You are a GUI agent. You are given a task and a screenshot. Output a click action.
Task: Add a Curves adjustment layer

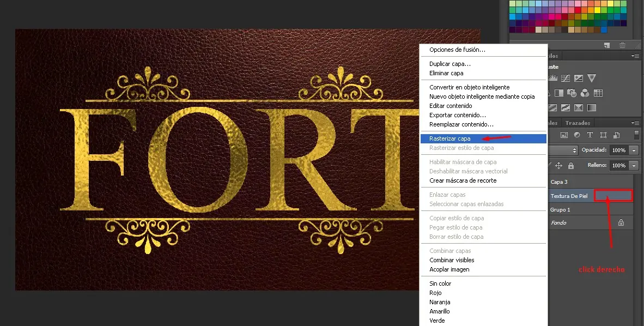pos(566,78)
